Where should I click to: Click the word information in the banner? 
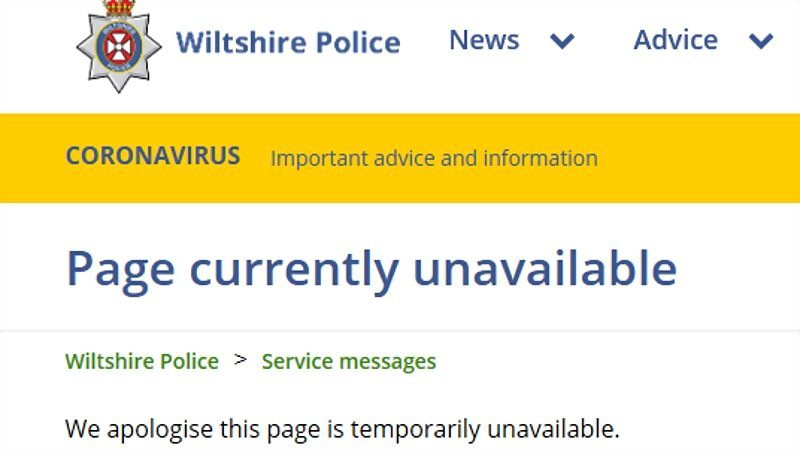pyautogui.click(x=540, y=158)
